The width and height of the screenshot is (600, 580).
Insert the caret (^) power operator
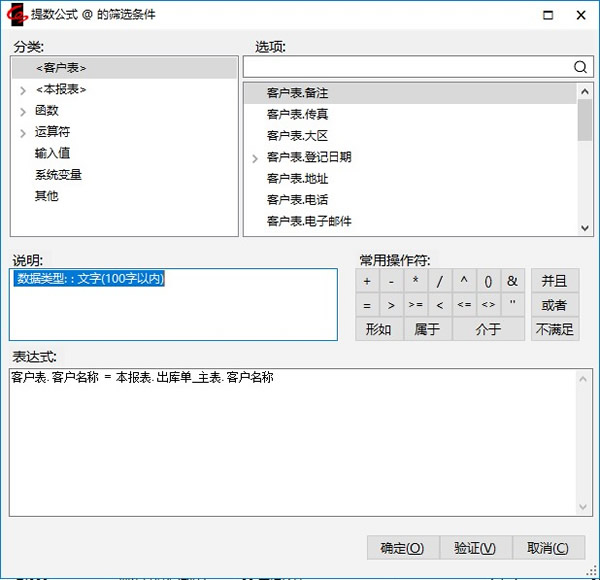click(x=464, y=281)
